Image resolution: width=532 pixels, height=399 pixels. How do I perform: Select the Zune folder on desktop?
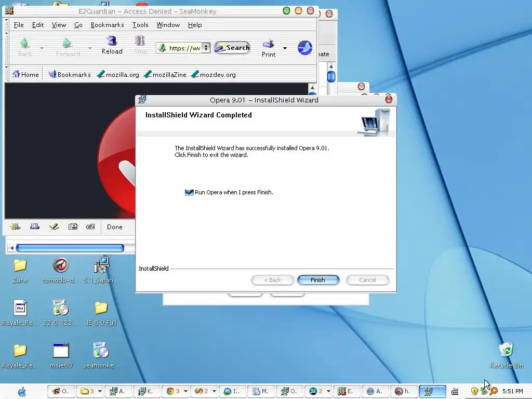pyautogui.click(x=20, y=271)
